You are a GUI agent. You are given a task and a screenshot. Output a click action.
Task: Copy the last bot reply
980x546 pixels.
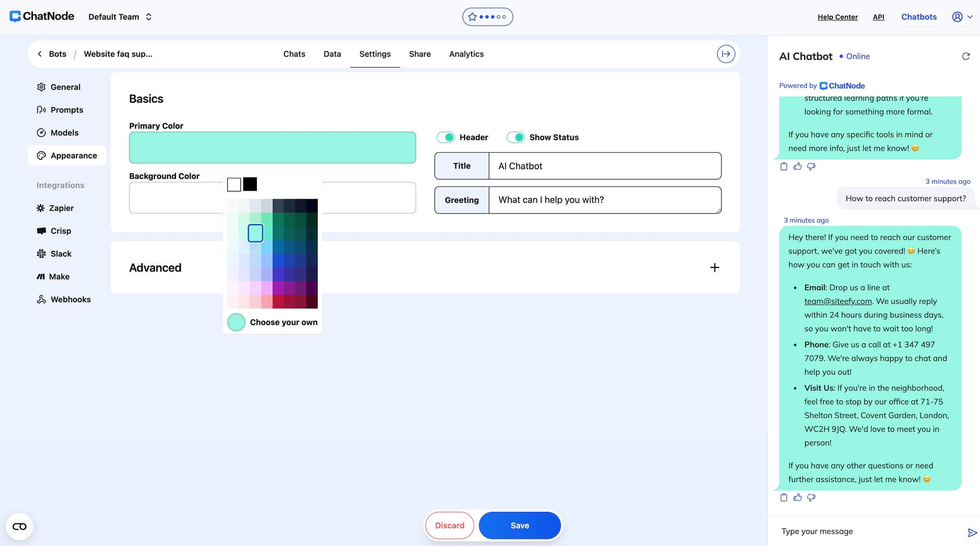pos(784,497)
